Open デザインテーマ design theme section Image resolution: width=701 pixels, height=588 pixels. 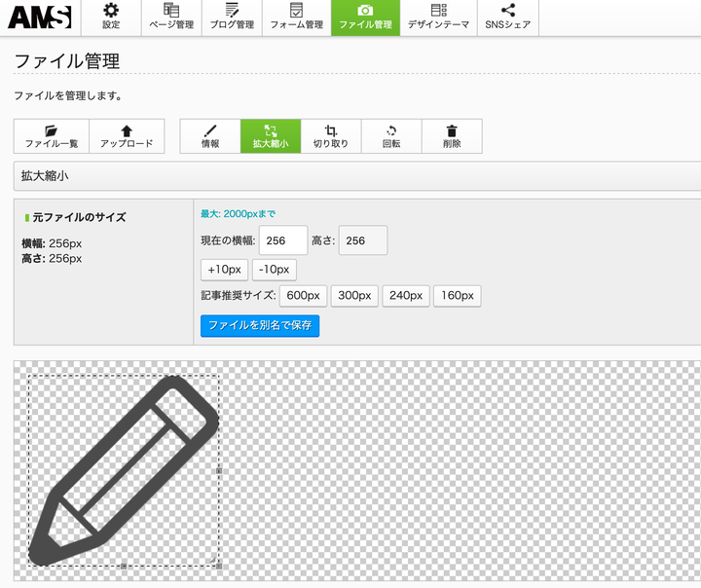[438, 18]
